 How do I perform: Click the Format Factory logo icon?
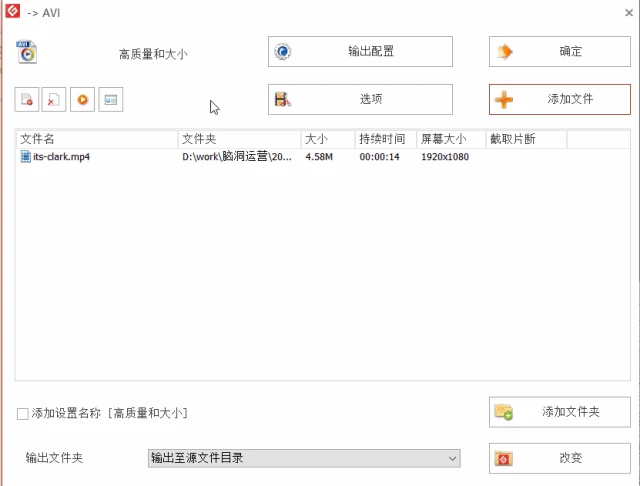(12, 10)
